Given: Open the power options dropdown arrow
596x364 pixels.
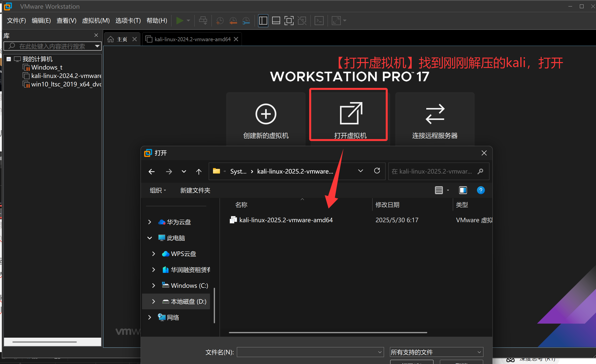Looking at the screenshot, I should (188, 21).
